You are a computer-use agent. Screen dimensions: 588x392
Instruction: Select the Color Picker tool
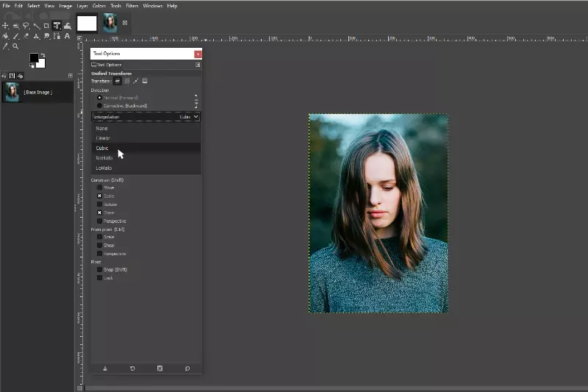[x=5, y=46]
